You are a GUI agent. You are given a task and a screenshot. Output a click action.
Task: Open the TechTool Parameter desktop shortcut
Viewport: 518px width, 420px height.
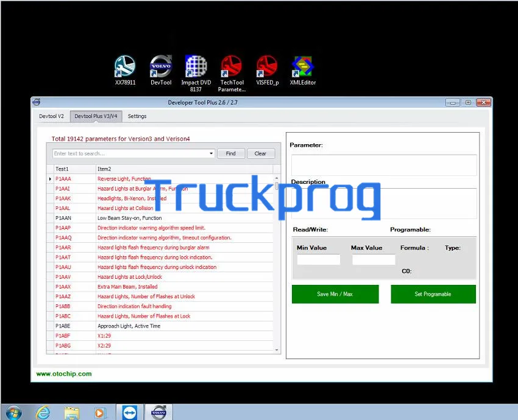[232, 73]
